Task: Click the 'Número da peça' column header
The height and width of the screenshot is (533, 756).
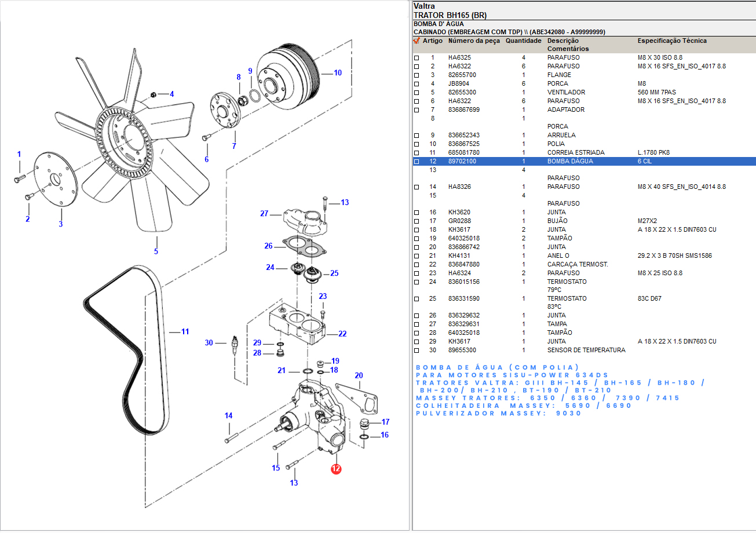Action: (x=473, y=41)
